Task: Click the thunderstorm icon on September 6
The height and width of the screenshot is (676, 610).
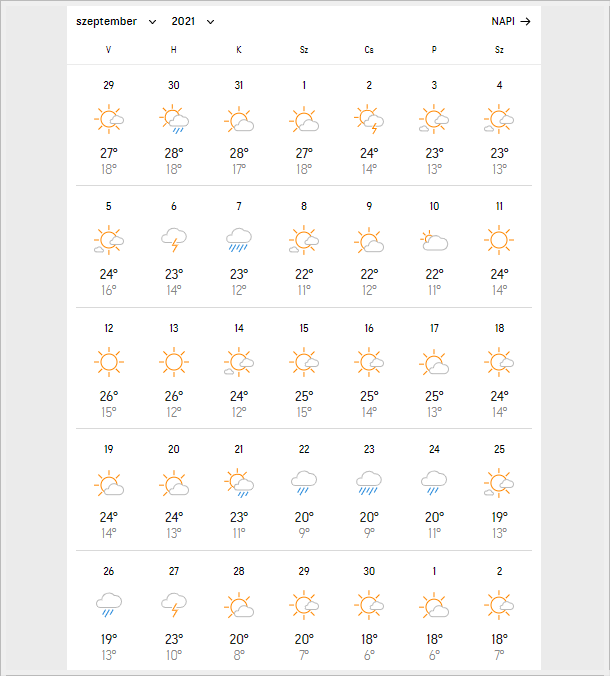Action: click(x=174, y=241)
